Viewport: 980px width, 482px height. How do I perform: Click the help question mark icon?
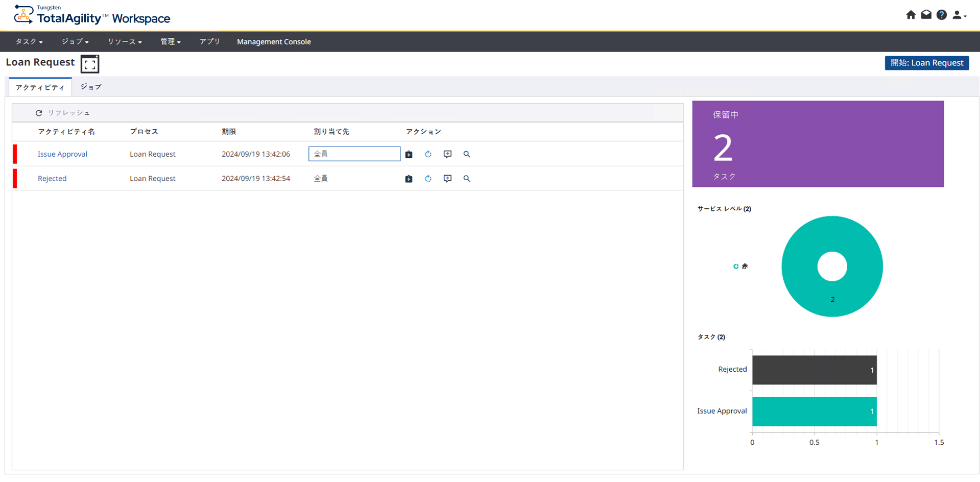[942, 15]
